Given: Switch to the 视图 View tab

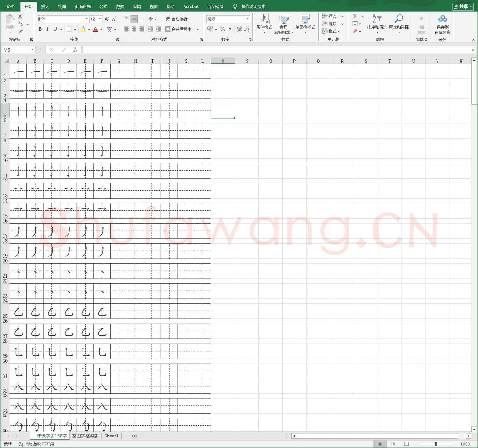Looking at the screenshot, I should [154, 6].
